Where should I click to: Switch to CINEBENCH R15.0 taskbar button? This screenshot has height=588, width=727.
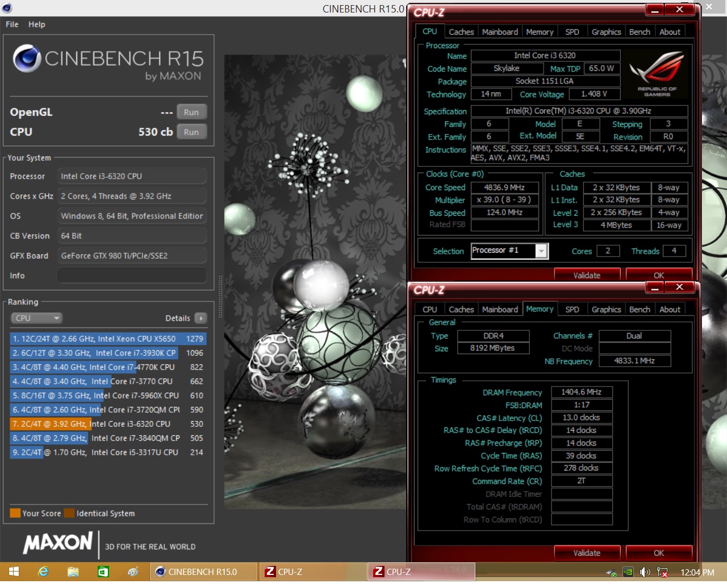click(x=203, y=572)
